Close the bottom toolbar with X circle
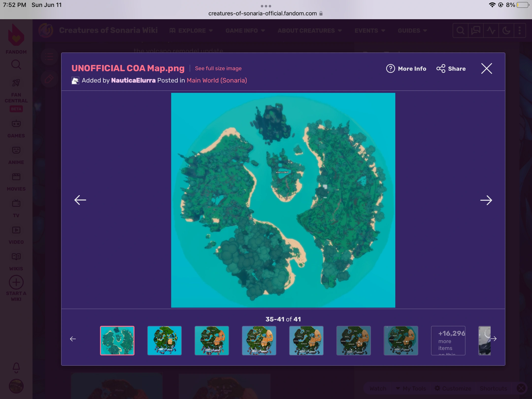This screenshot has height=399, width=532. tap(521, 388)
